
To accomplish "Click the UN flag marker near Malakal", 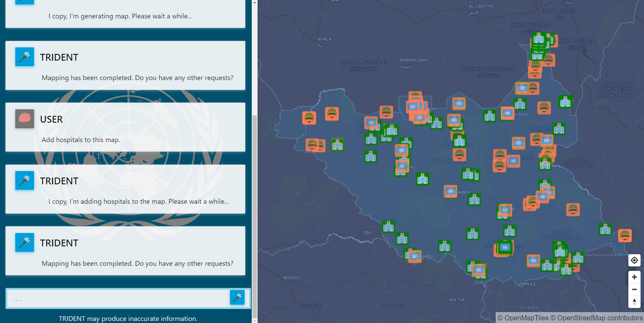I will point(507,114).
